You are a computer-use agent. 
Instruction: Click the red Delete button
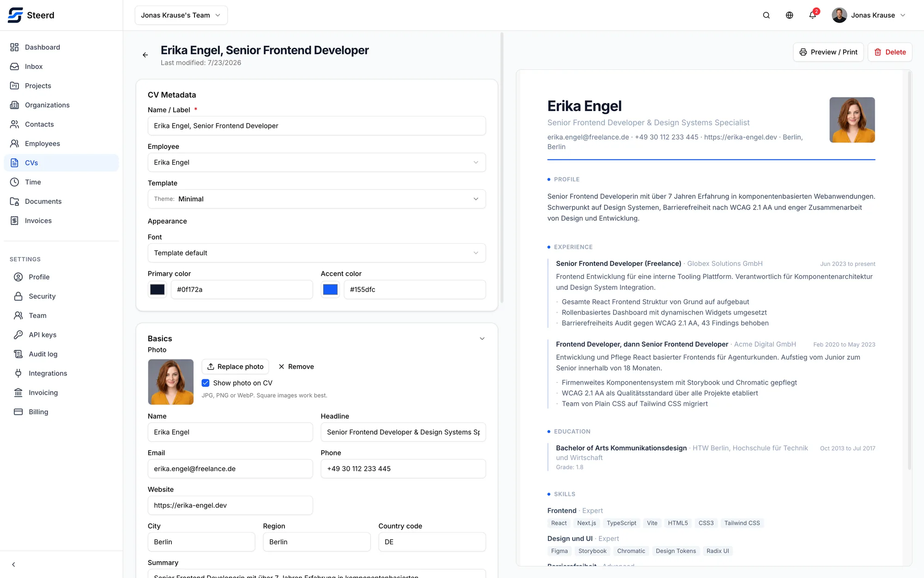point(890,52)
